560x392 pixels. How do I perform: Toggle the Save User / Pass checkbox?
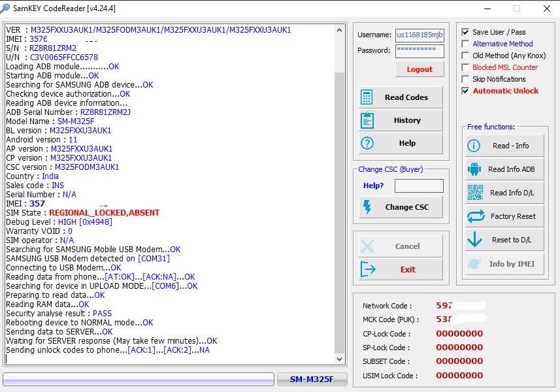click(x=465, y=32)
